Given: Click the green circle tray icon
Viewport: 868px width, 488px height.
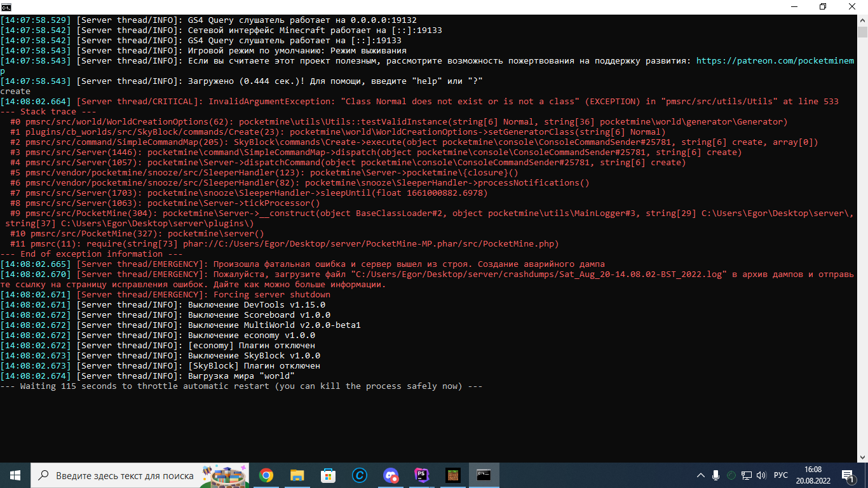Looking at the screenshot, I should [x=731, y=475].
